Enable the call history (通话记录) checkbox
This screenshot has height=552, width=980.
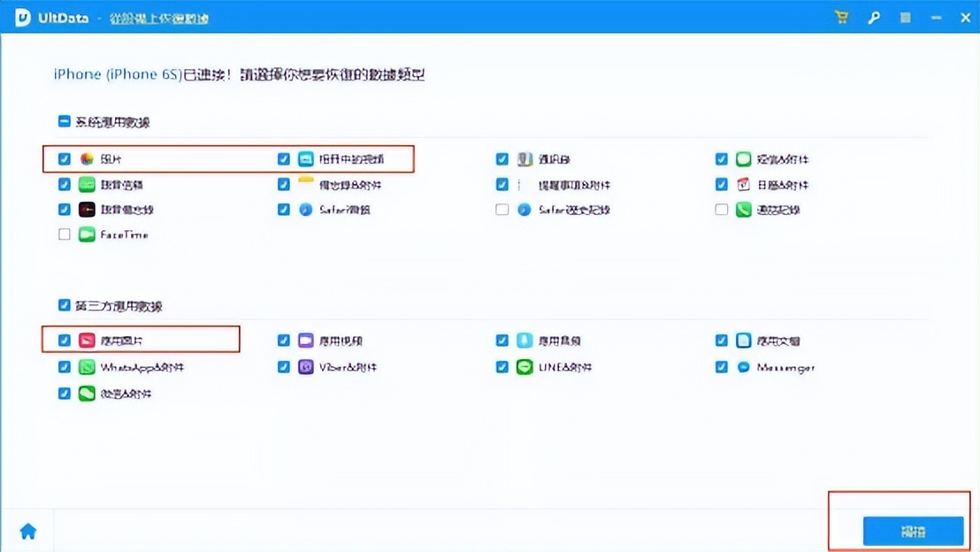click(x=721, y=210)
